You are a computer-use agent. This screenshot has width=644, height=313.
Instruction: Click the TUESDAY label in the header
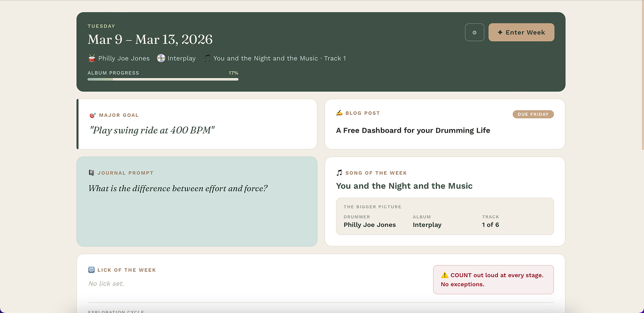click(x=101, y=26)
